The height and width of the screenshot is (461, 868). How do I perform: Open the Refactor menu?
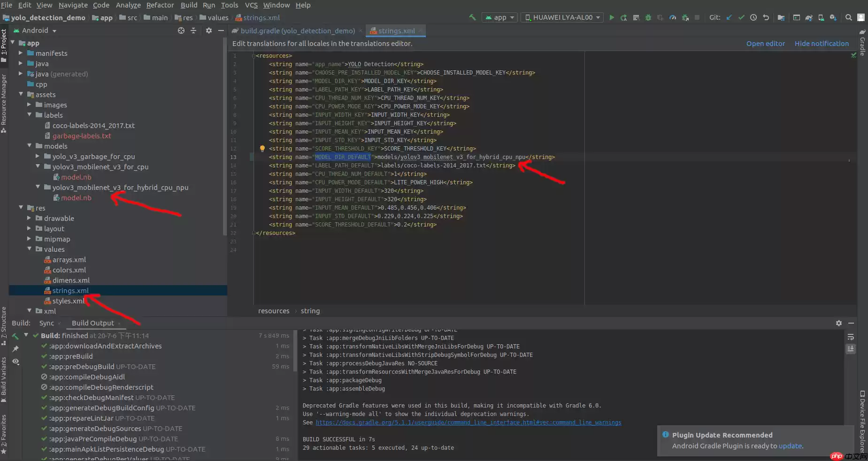pos(160,5)
